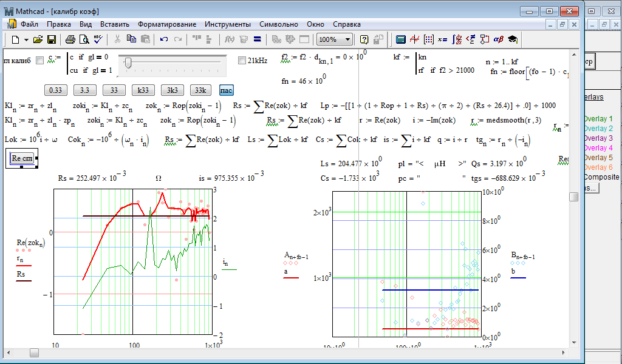Open the Matrix toolbar palette
The image size is (622, 364).
[x=429, y=39]
